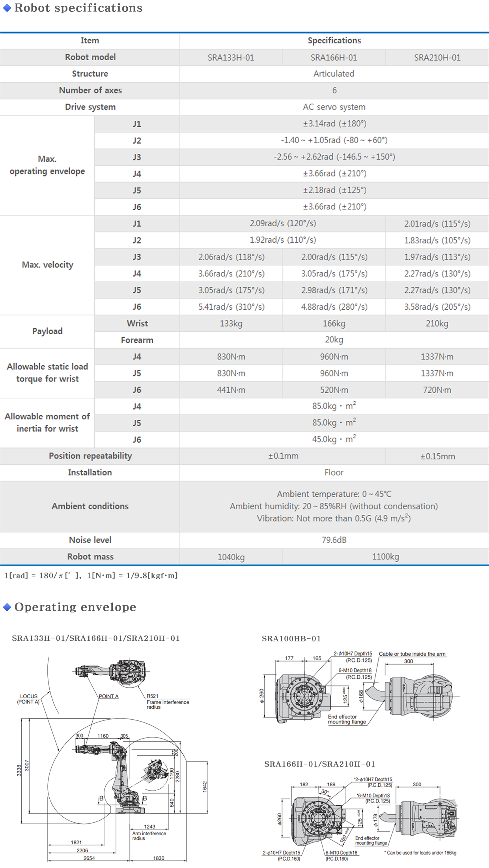Select the SRA133H-01 model cell
Viewport: 489px width, 868px height.
point(231,58)
